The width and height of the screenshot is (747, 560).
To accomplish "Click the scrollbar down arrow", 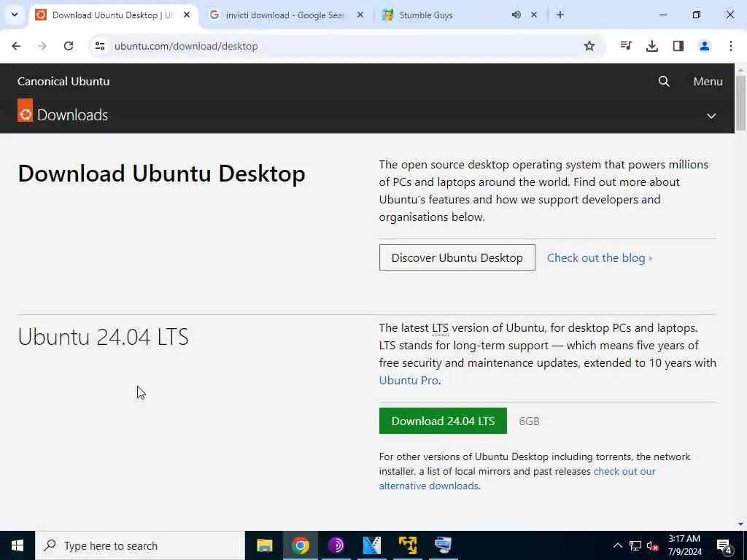I will (x=740, y=524).
